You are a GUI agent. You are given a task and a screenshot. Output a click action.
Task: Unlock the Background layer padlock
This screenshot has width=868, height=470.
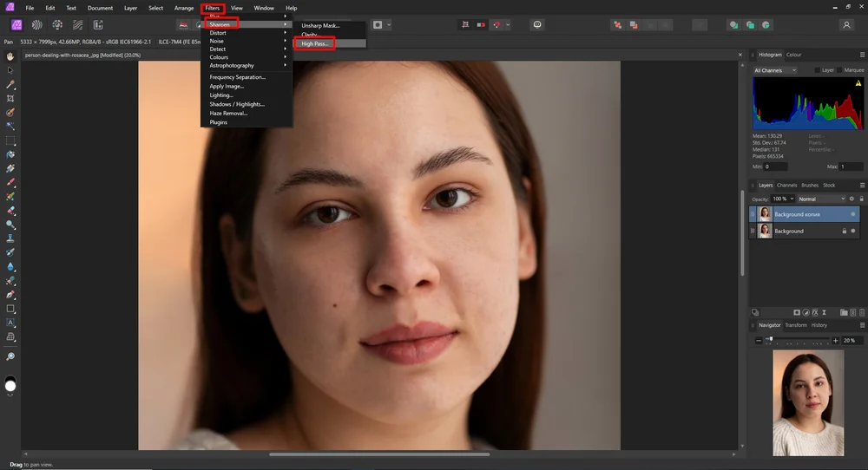point(845,231)
